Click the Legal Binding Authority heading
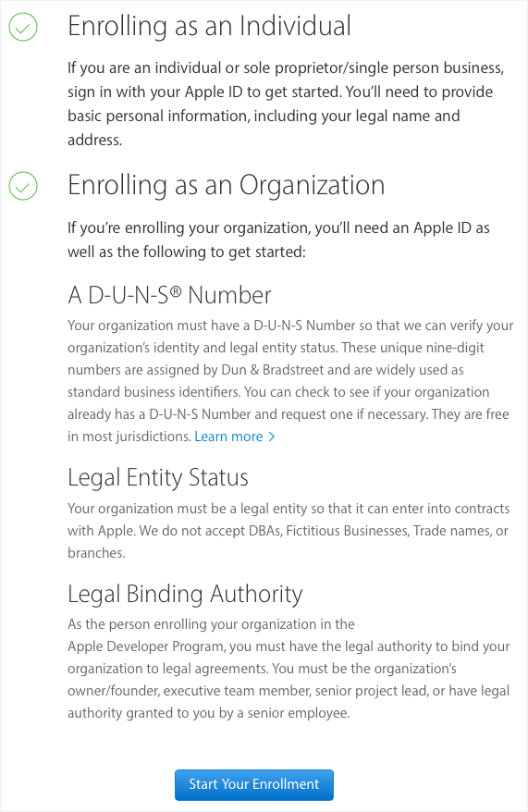Viewport: 528px width, 812px height. 185,594
